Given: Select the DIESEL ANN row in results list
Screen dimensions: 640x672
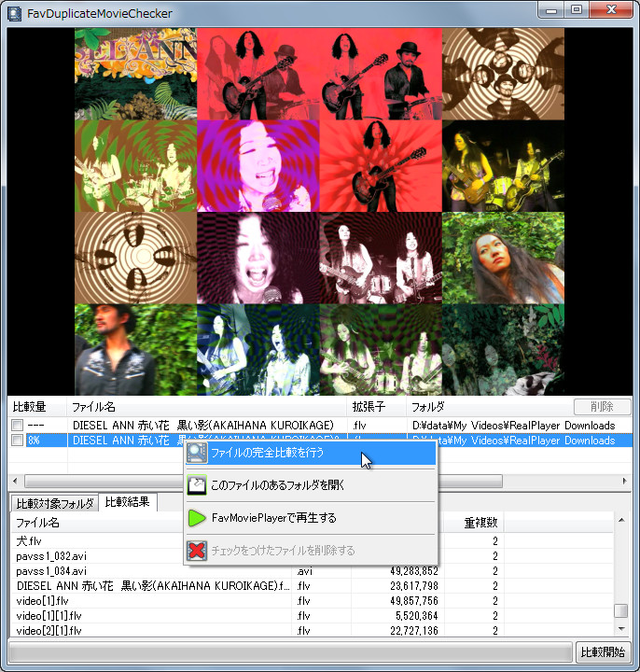Looking at the screenshot, I should (x=312, y=586).
